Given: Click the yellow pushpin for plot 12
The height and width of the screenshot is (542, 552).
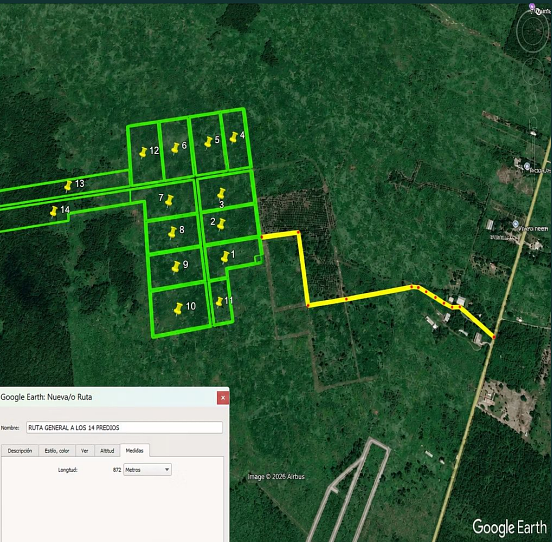Looking at the screenshot, I should click(x=143, y=152).
